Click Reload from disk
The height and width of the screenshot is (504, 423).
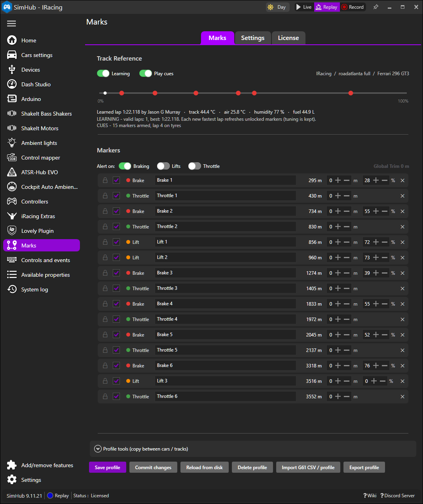point(205,467)
